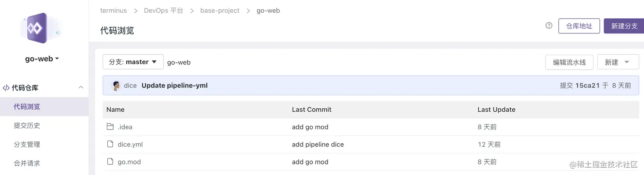644x175 pixels.
Task: Click the 新建分支 button
Action: click(624, 26)
